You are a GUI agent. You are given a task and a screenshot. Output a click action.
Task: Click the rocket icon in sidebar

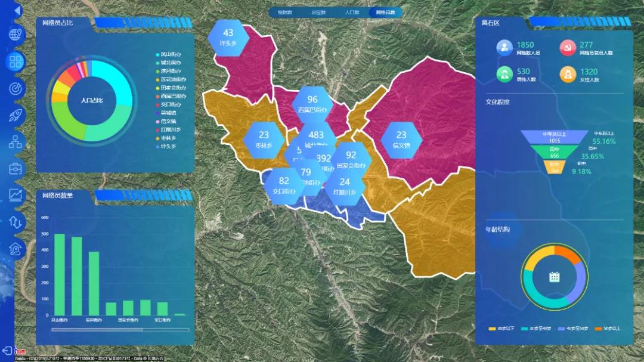(x=16, y=115)
